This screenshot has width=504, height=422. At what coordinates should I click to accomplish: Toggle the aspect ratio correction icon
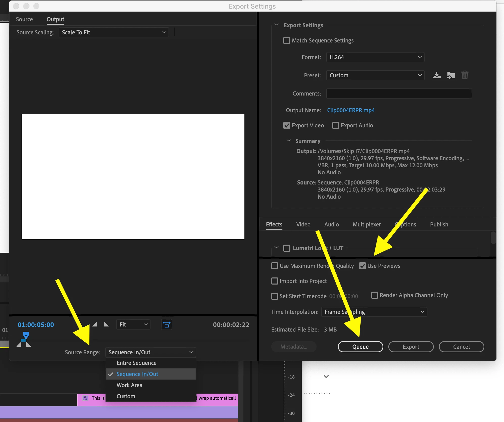(x=167, y=324)
